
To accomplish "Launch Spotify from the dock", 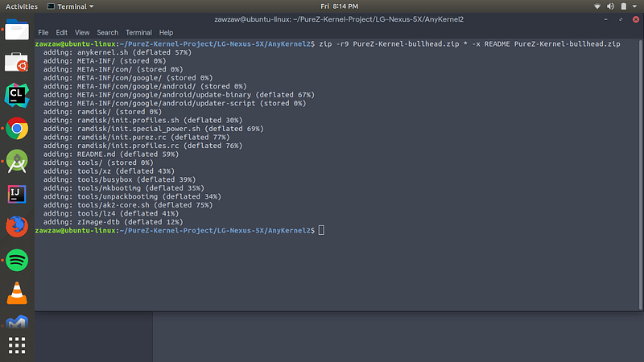I will pyautogui.click(x=17, y=260).
